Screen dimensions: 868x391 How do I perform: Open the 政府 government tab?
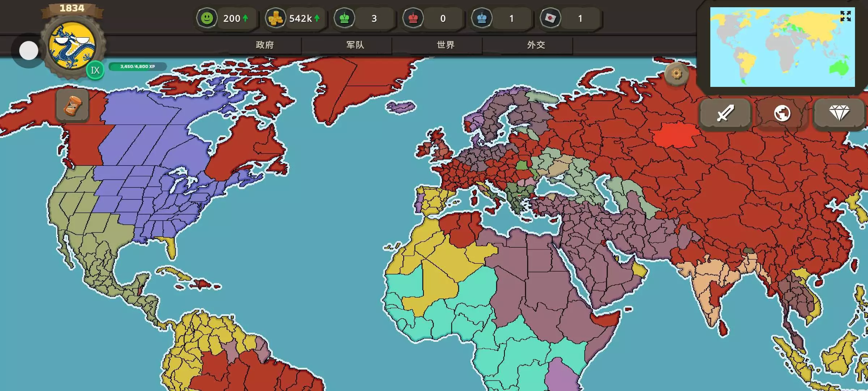pos(265,45)
